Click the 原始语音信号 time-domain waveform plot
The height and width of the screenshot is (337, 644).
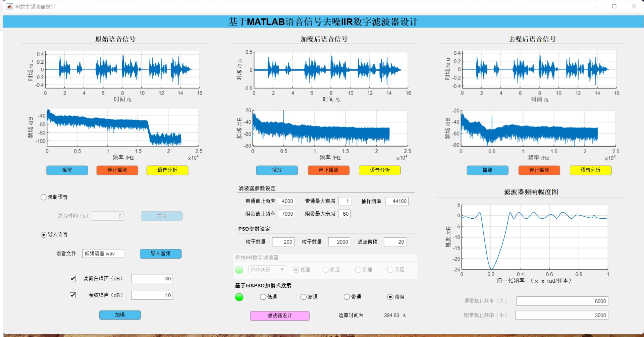pos(122,69)
